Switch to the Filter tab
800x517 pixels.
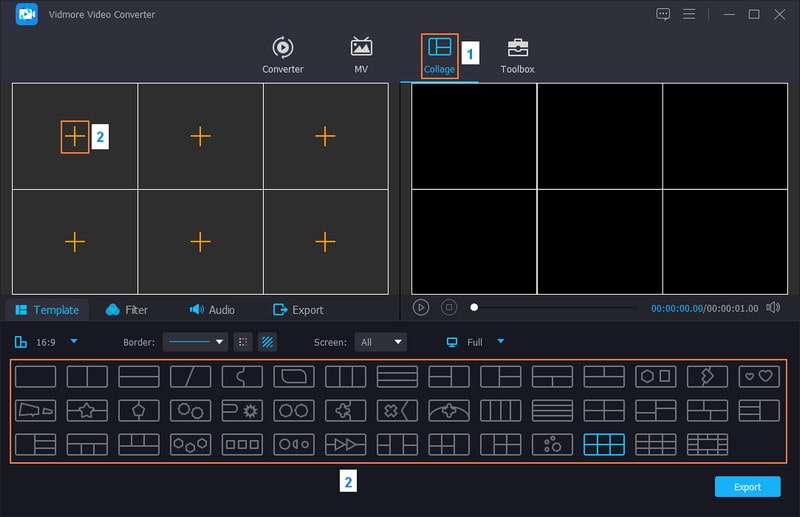click(126, 310)
